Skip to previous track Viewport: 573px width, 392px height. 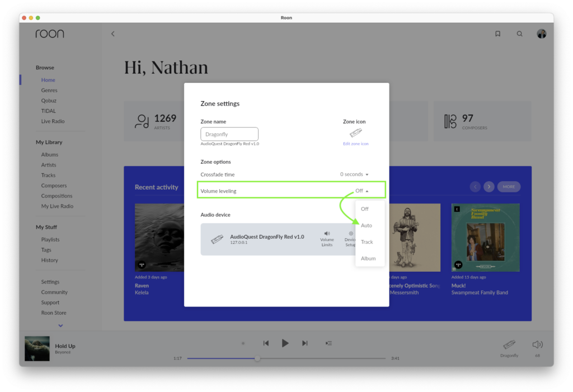(x=266, y=343)
